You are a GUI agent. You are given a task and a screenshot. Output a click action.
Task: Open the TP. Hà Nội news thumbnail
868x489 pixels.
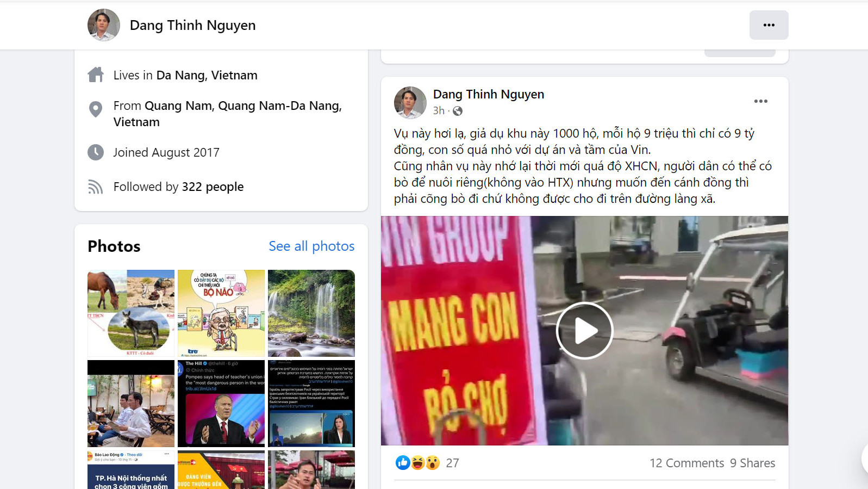[x=131, y=469]
